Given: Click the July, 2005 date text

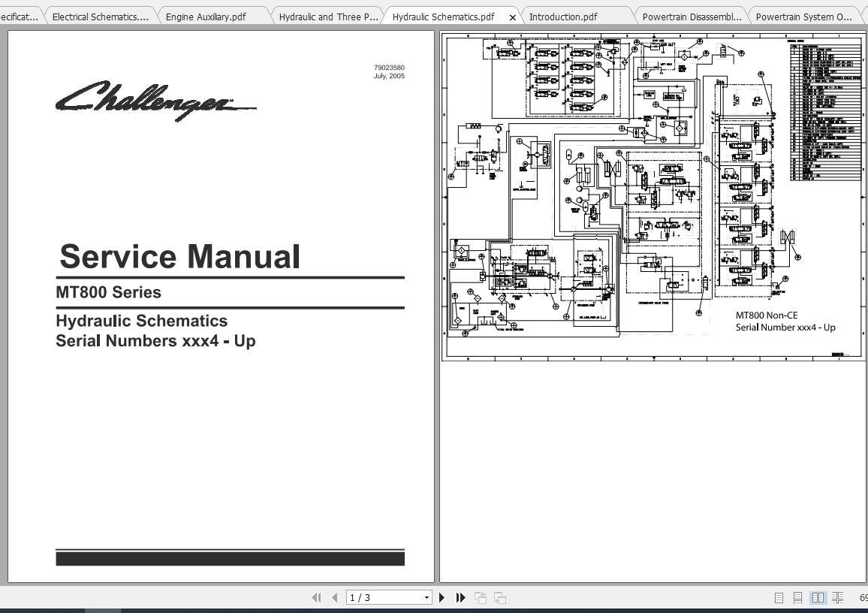Looking at the screenshot, I should [389, 76].
